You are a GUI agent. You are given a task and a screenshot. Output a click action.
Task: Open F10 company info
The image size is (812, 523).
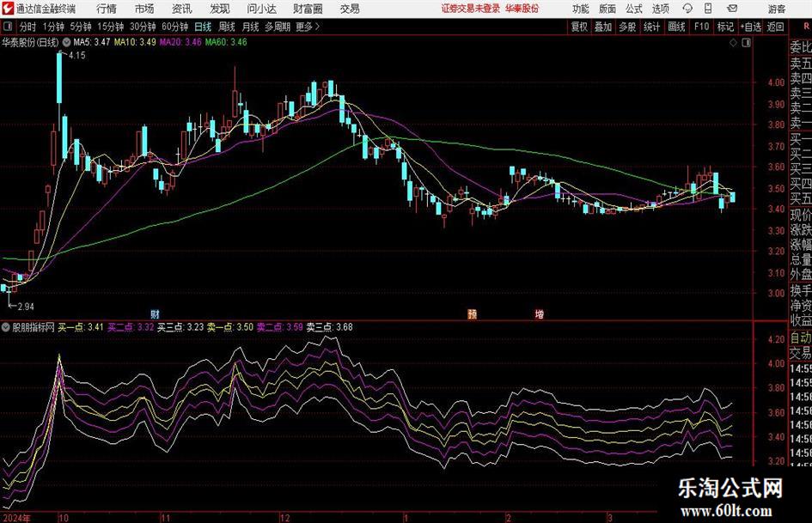click(701, 27)
